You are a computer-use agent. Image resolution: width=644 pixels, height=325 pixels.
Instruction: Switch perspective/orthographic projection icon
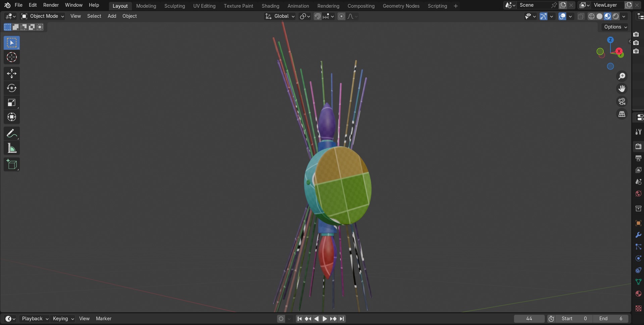[622, 114]
